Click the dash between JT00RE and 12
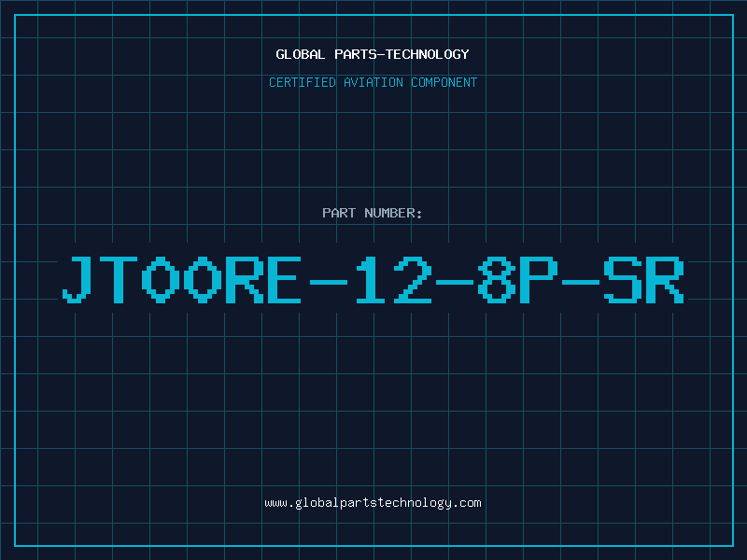Screen dimensions: 747x560 [x=329, y=283]
